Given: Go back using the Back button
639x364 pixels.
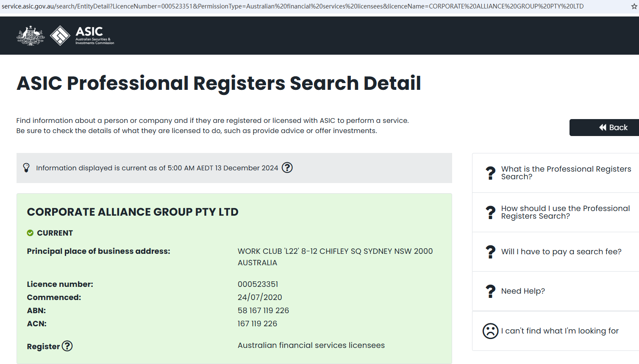Looking at the screenshot, I should click(613, 128).
